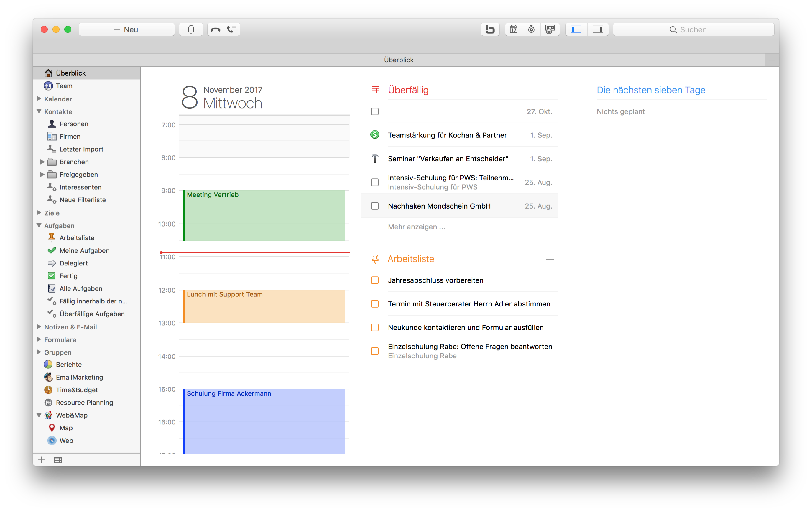Check the Nachhaken Mondschein GmbH checkbox
The height and width of the screenshot is (512, 812).
(375, 206)
